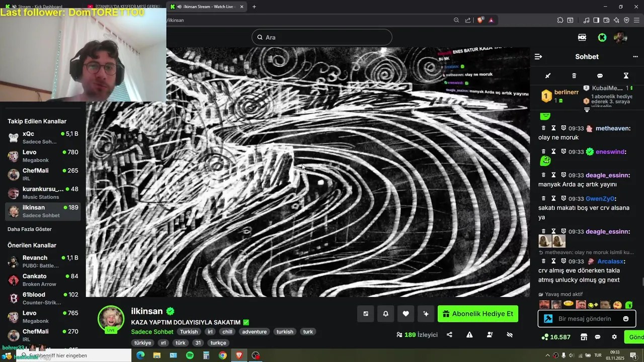Click the sword moderation icon in chat
Viewport: 644px width, 362px height.
pos(548,76)
